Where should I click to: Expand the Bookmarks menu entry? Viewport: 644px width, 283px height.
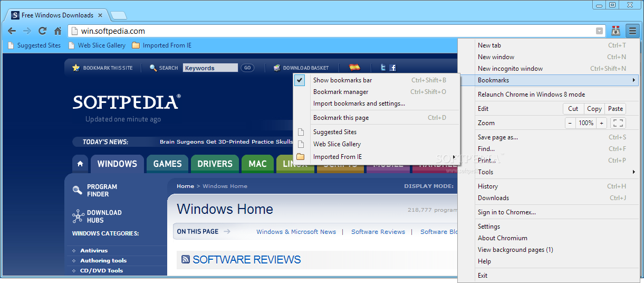pyautogui.click(x=548, y=80)
